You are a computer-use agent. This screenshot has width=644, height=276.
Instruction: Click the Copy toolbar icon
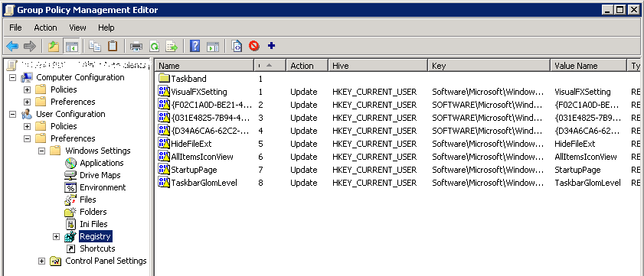[95, 47]
